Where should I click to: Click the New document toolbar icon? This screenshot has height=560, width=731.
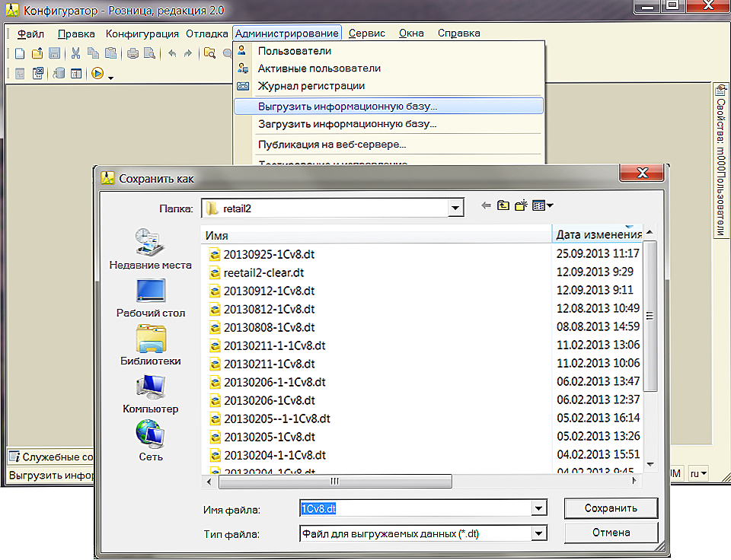(19, 53)
